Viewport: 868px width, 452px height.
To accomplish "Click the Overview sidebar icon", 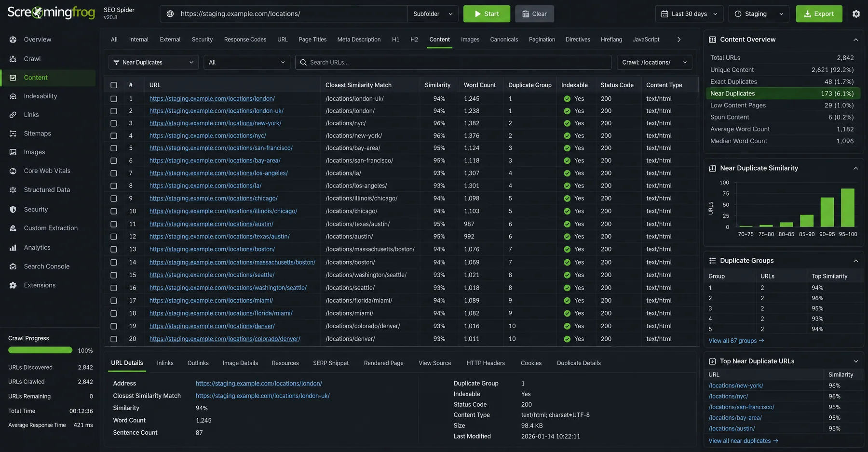I will tap(13, 40).
